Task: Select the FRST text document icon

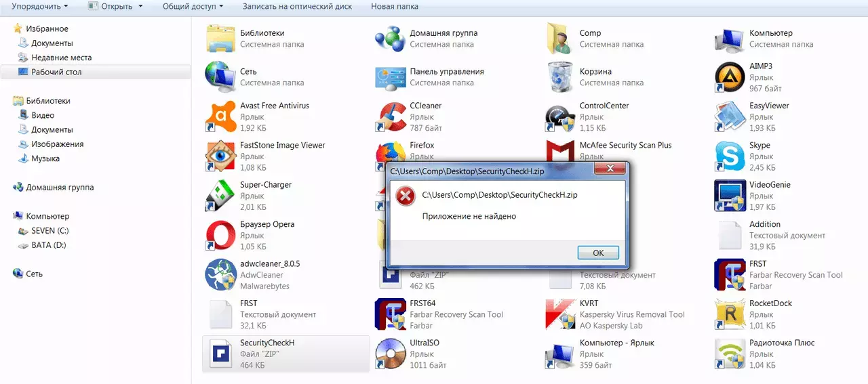Action: [220, 314]
